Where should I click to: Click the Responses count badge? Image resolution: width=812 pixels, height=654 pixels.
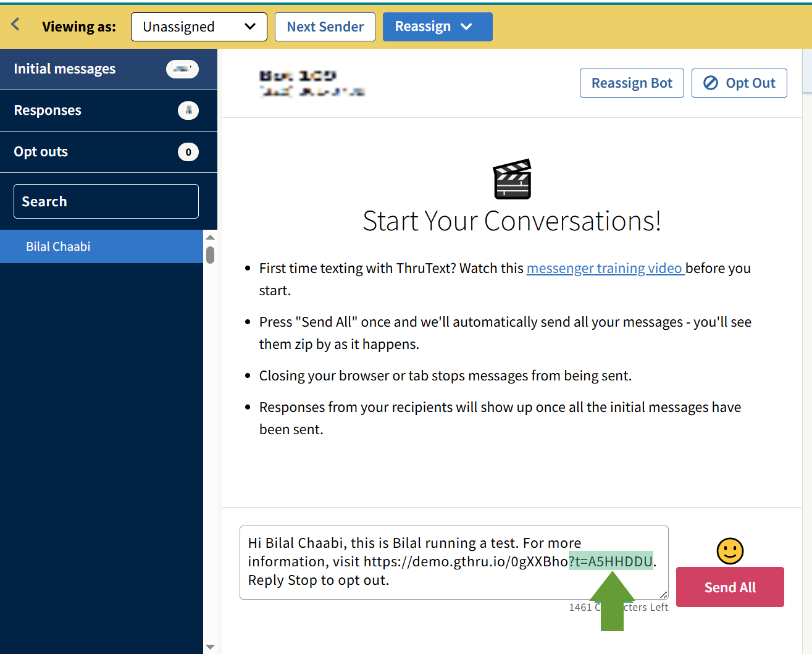click(x=188, y=111)
